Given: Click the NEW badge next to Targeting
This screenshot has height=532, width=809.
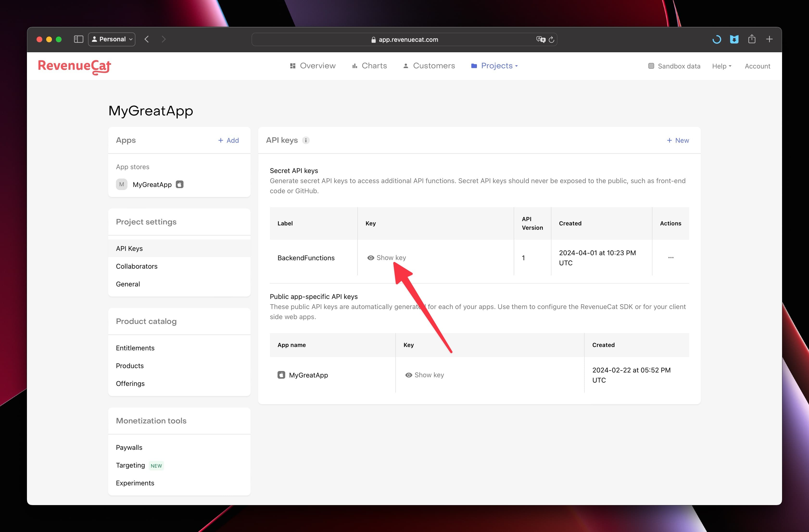Looking at the screenshot, I should click(x=156, y=466).
